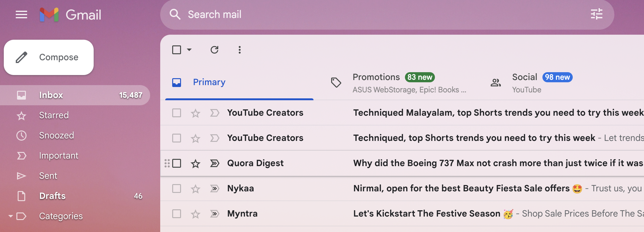Click the 98 new Social badge
This screenshot has height=232, width=644.
click(x=557, y=77)
